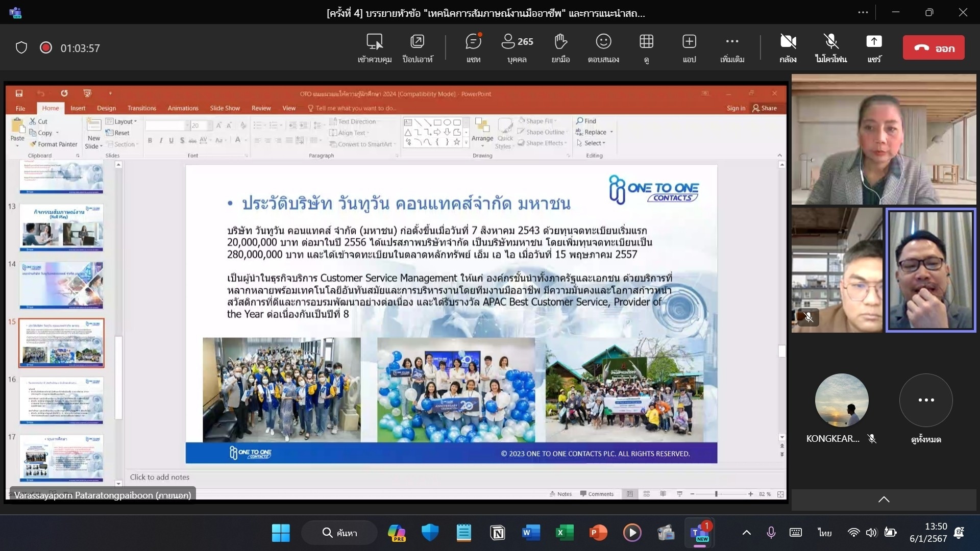Open the Teams chat panel

point(473,48)
